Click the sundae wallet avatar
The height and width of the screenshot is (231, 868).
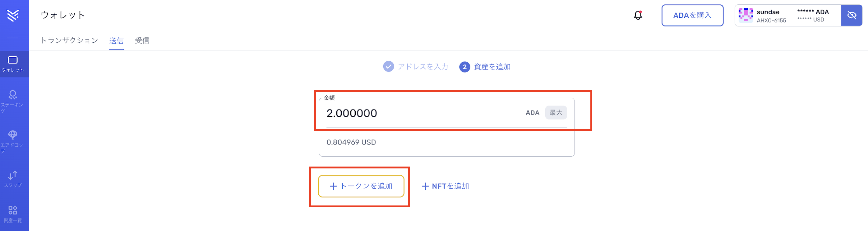pyautogui.click(x=746, y=15)
